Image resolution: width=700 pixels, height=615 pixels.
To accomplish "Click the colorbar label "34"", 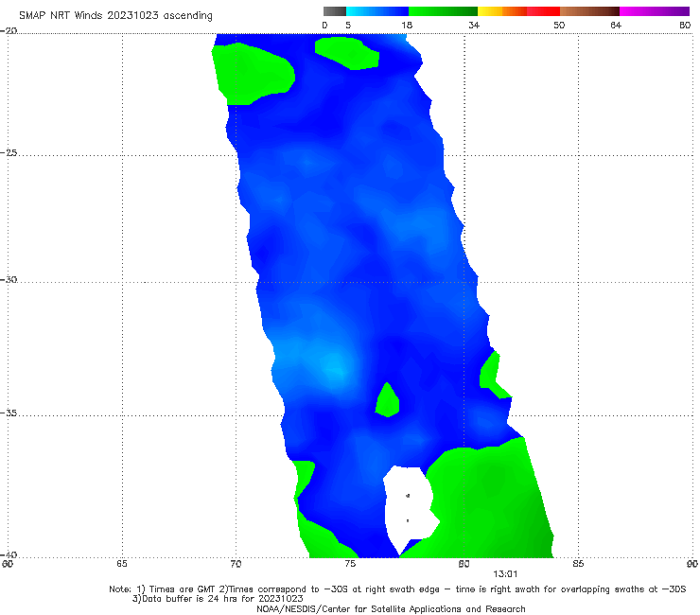I will (474, 25).
